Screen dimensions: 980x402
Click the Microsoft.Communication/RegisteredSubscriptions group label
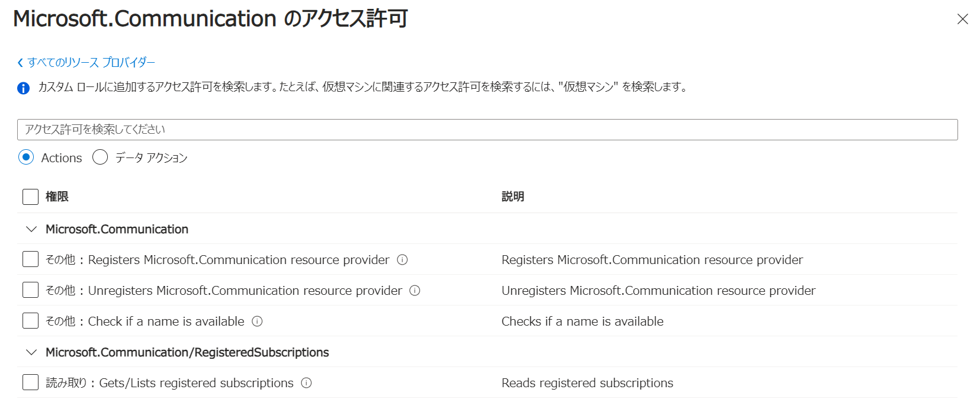pos(187,352)
